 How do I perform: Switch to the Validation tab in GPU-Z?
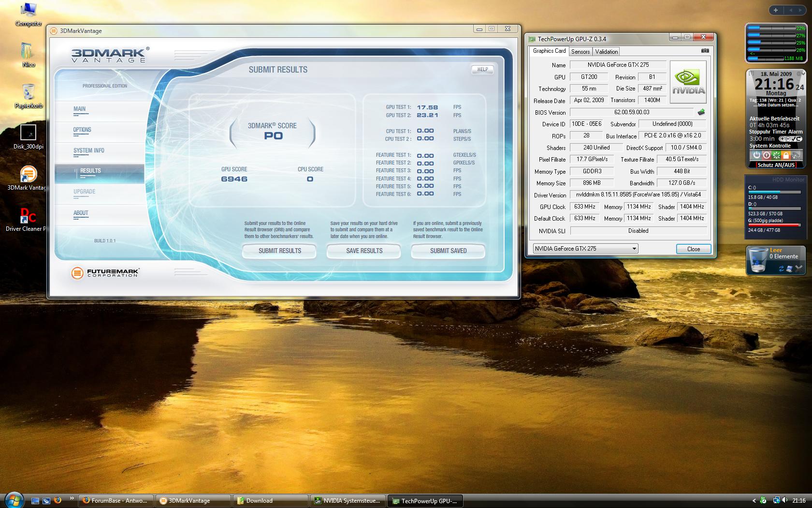pyautogui.click(x=607, y=52)
